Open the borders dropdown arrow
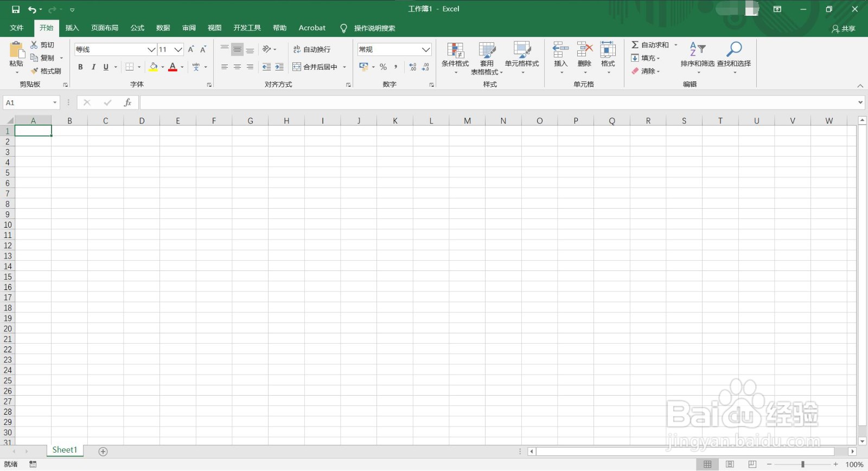868x471 pixels. 139,67
